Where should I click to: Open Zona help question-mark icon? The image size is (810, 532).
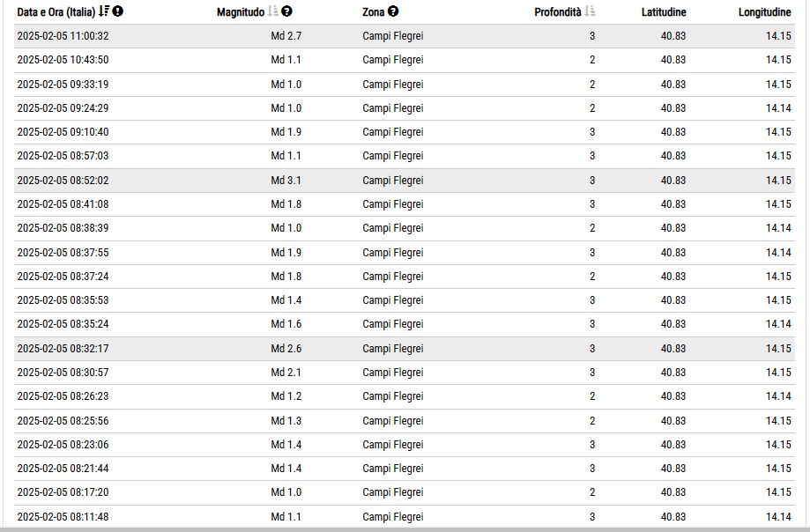pyautogui.click(x=393, y=11)
